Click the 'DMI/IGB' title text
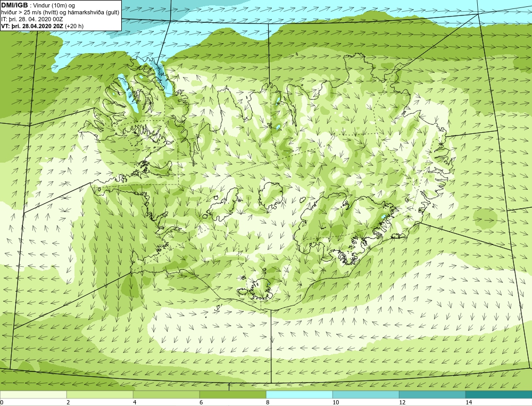Image resolution: width=532 pixels, height=406 pixels. pyautogui.click(x=14, y=5)
